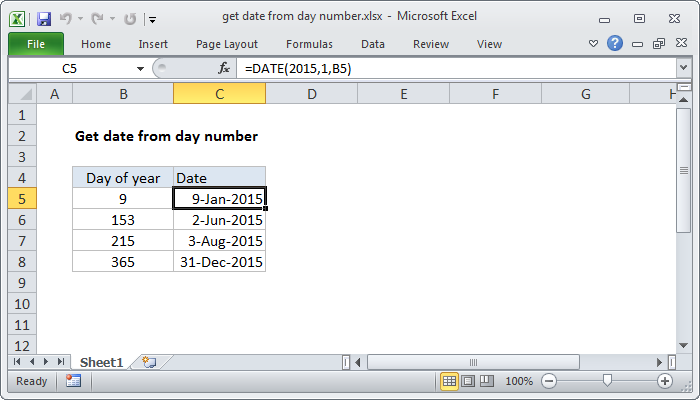The height and width of the screenshot is (400, 700).
Task: Switch to the Data ribbon tab
Action: pos(373,44)
